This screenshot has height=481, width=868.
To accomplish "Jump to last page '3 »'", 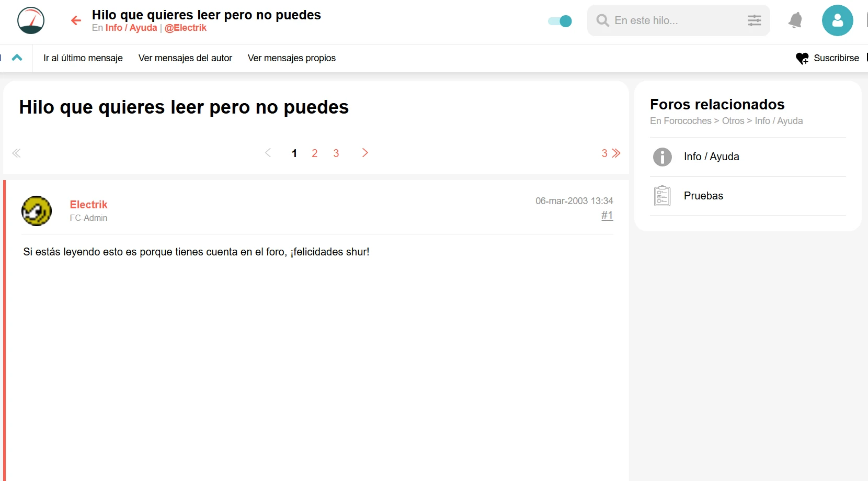I will (x=611, y=153).
